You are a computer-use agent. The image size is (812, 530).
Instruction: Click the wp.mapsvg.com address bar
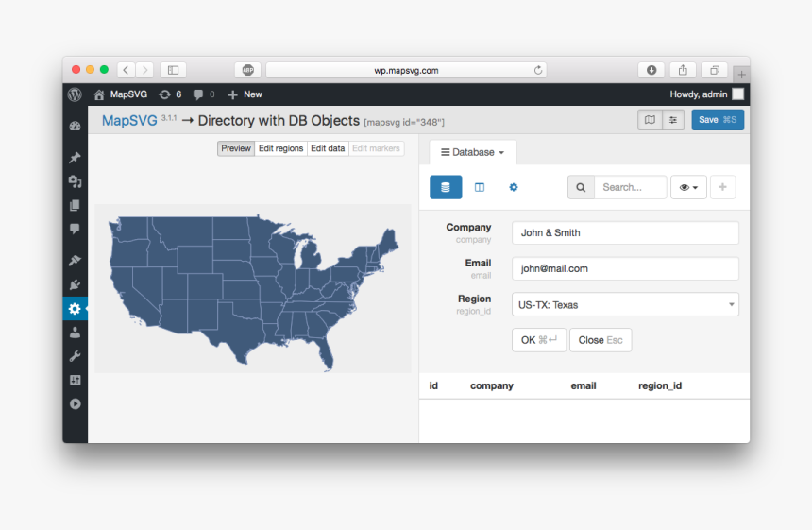[406, 70]
